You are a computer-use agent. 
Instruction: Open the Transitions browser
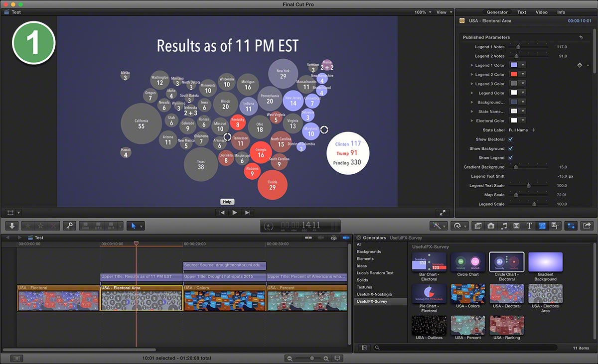516,226
